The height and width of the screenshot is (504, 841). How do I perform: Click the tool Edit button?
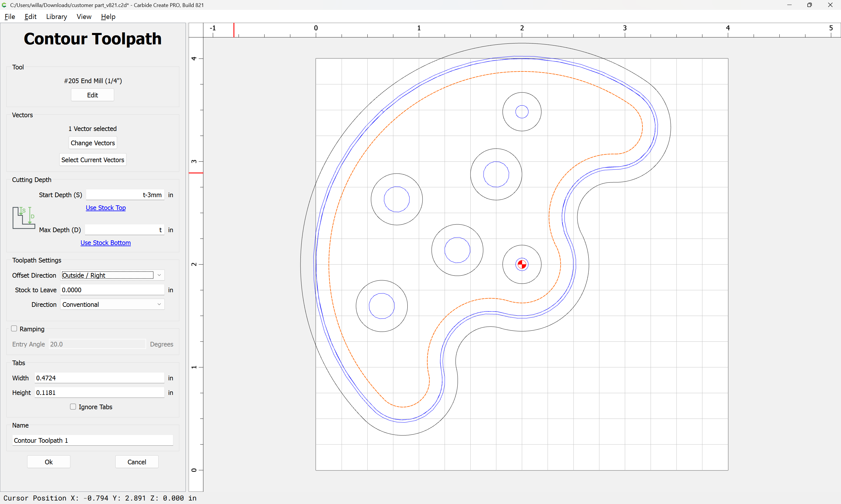[x=92, y=95]
